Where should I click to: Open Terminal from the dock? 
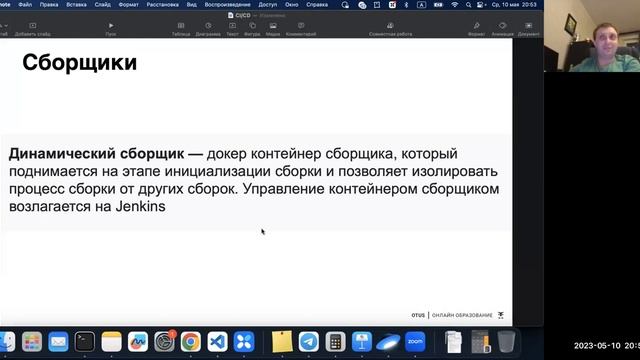tap(85, 341)
